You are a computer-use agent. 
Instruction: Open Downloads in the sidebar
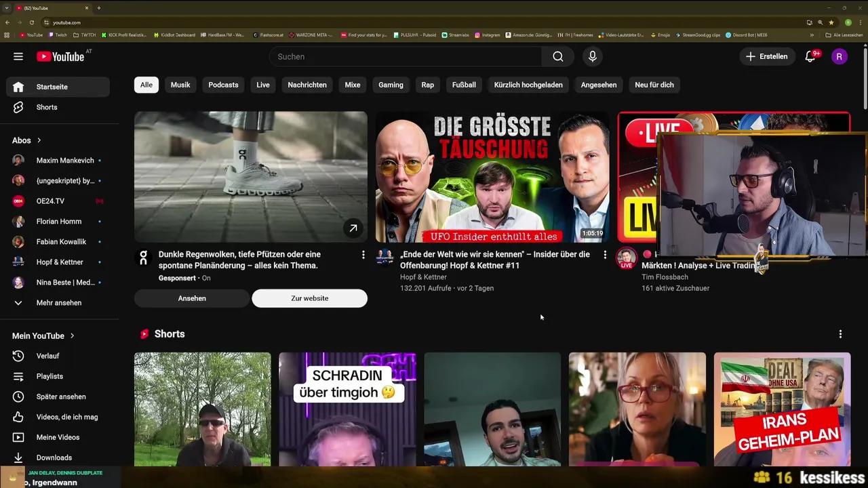(x=58, y=457)
